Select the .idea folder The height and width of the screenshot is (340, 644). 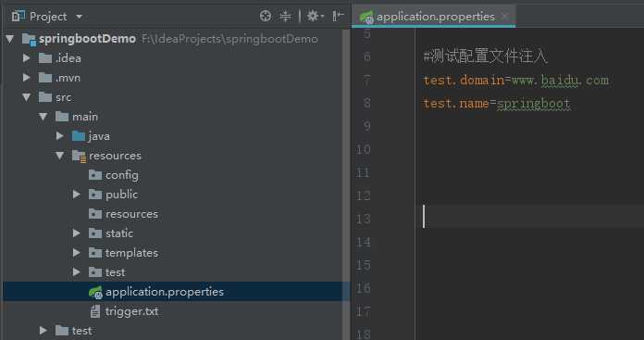tap(68, 58)
